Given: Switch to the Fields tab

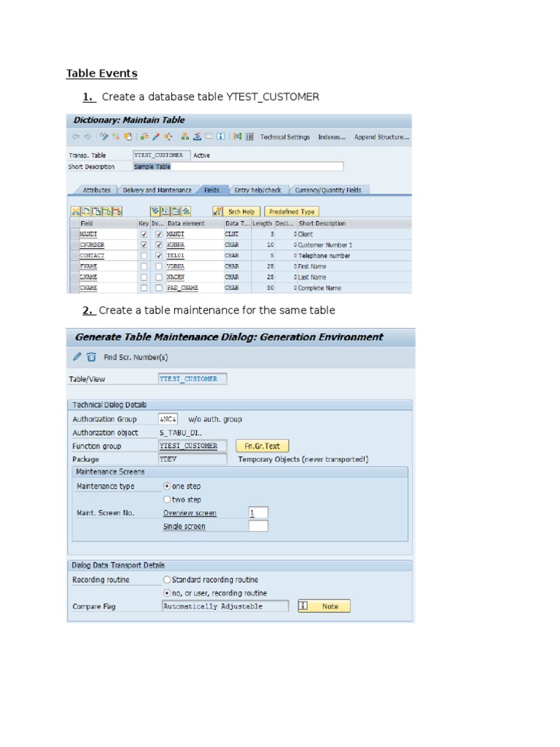Looking at the screenshot, I should [211, 190].
